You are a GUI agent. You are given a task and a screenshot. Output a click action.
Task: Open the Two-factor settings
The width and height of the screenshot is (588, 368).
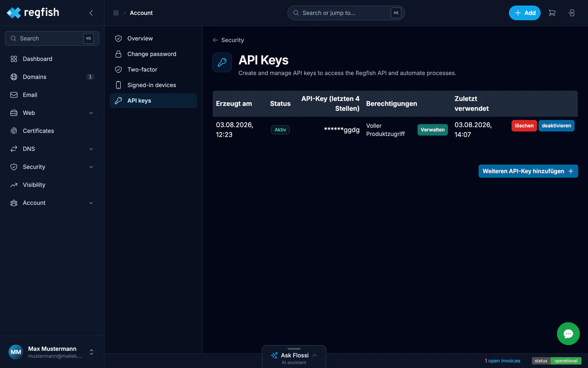pos(153,70)
